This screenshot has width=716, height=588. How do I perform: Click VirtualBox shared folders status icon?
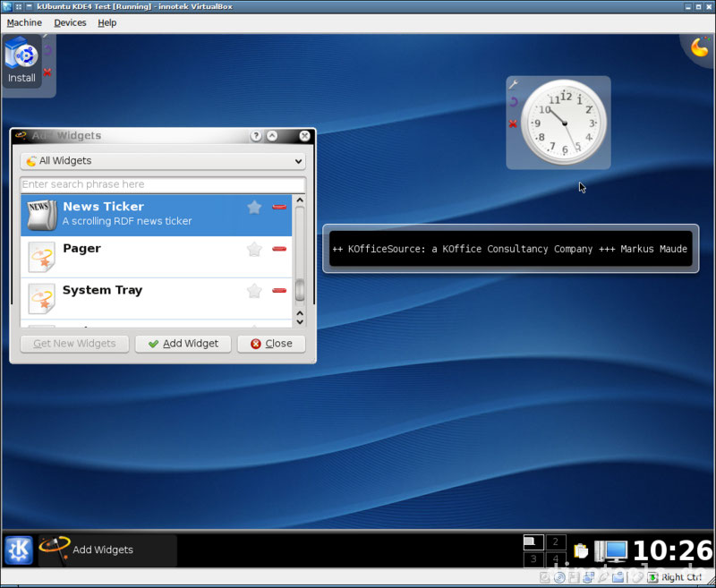(618, 577)
